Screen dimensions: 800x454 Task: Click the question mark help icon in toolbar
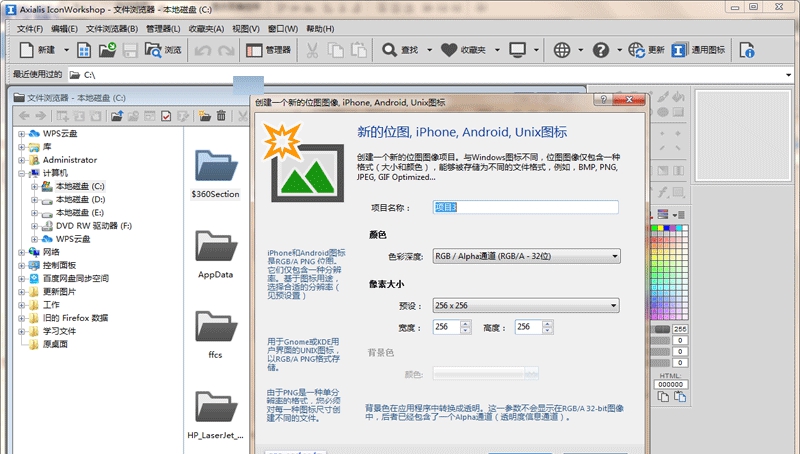pyautogui.click(x=601, y=50)
